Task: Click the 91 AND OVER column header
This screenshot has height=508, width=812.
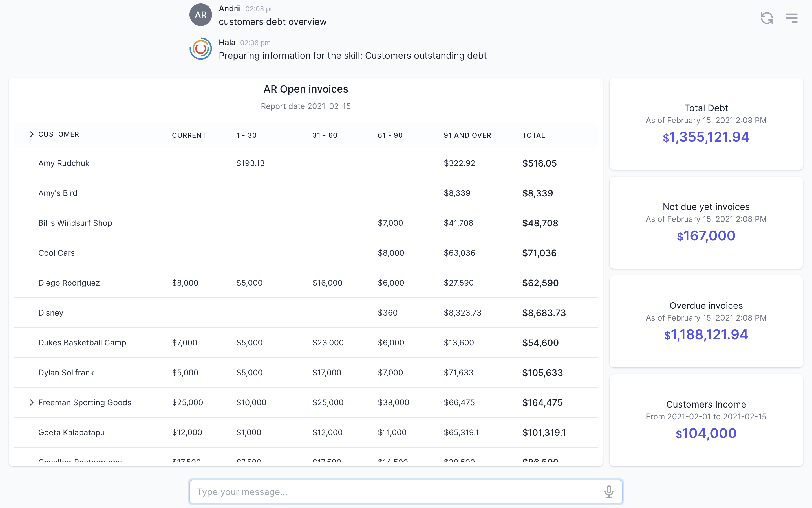Action: point(467,135)
